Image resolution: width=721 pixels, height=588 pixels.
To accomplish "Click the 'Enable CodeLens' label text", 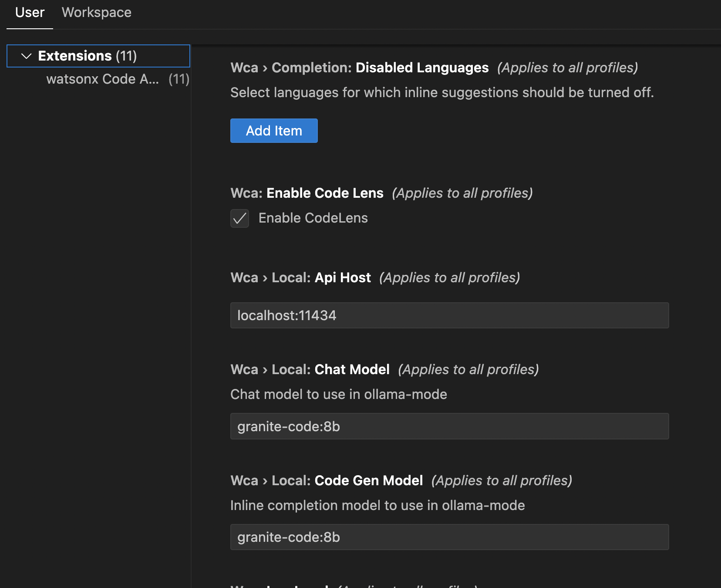I will pos(313,218).
